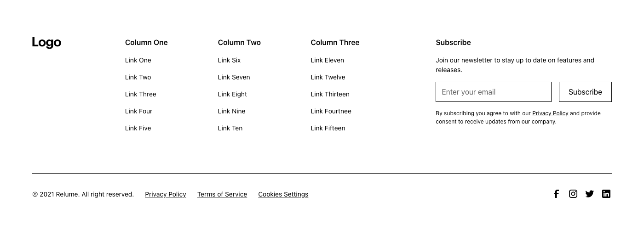644x236 pixels.
Task: Open Terms of Service link
Action: [222, 194]
